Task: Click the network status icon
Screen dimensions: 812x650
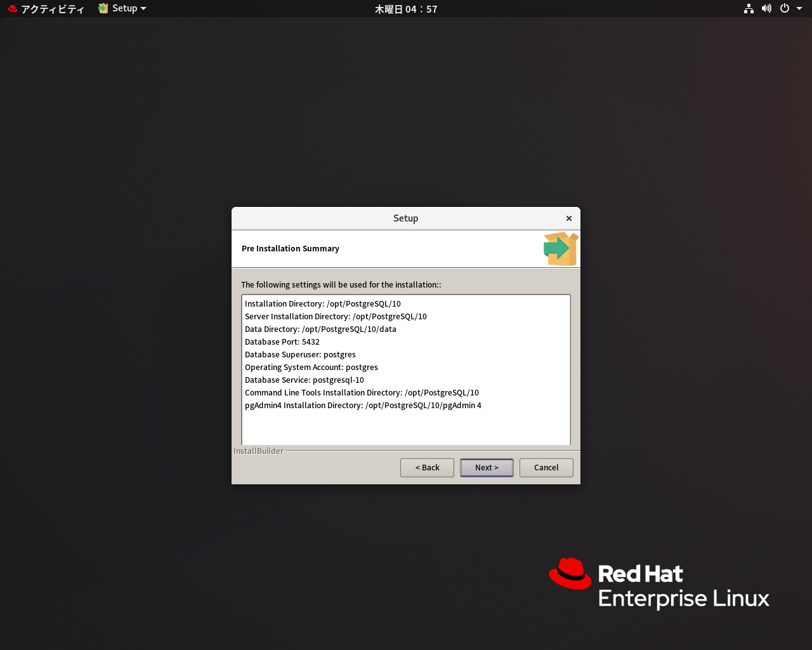Action: point(749,9)
